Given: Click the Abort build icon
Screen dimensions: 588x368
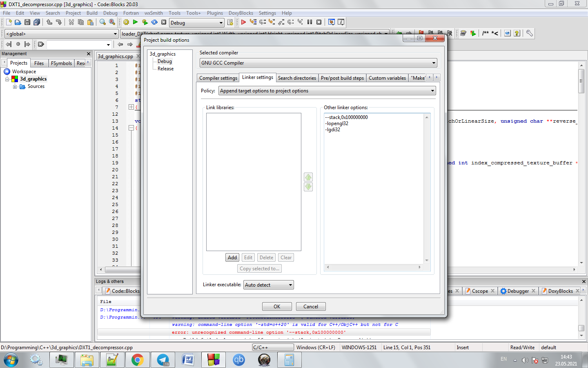Looking at the screenshot, I should 164,22.
